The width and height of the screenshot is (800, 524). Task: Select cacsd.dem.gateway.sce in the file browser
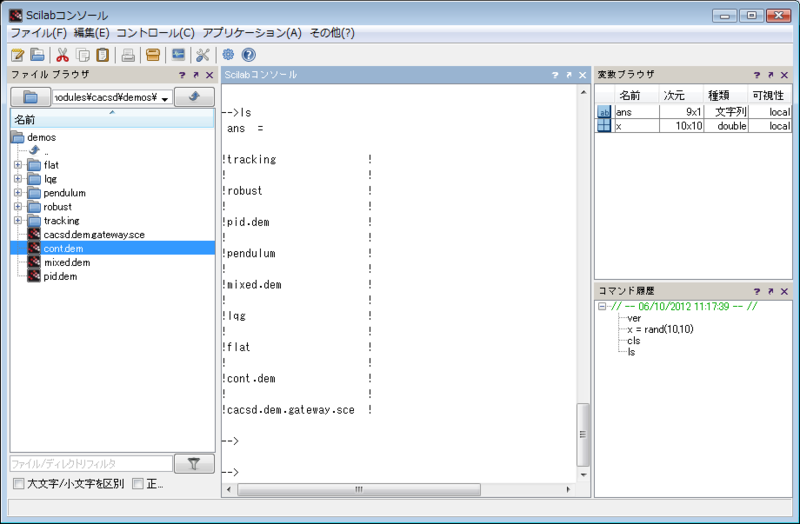94,235
